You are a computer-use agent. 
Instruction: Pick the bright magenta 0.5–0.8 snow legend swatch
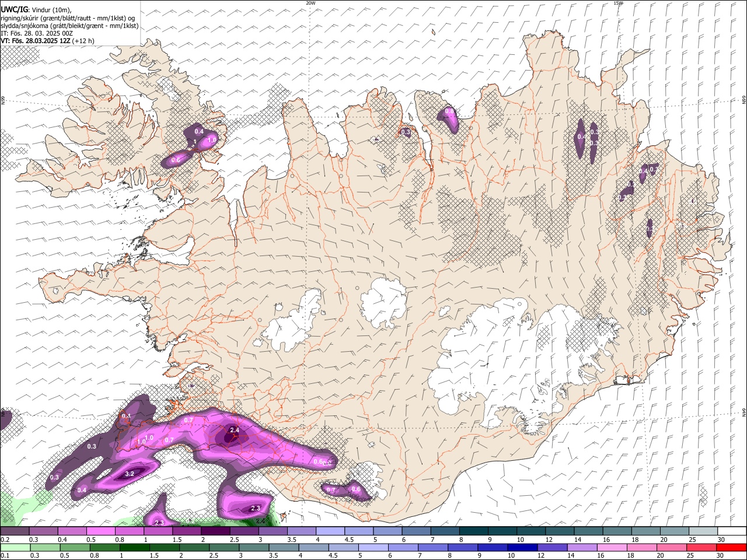(100, 531)
